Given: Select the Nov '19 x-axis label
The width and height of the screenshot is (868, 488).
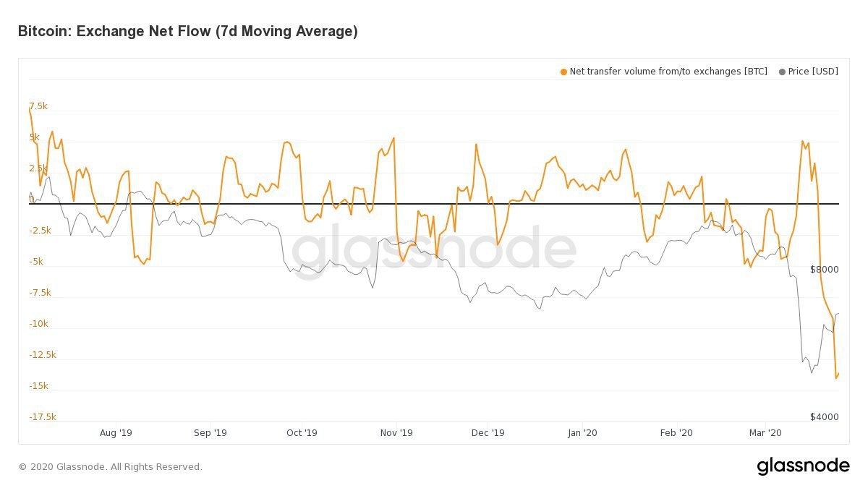Looking at the screenshot, I should click(396, 433).
